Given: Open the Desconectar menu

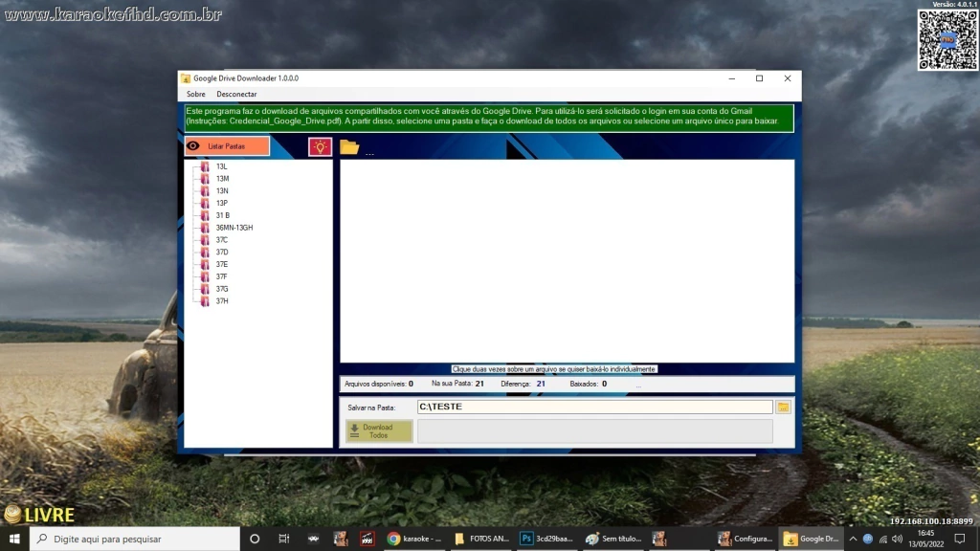Looking at the screenshot, I should point(236,95).
